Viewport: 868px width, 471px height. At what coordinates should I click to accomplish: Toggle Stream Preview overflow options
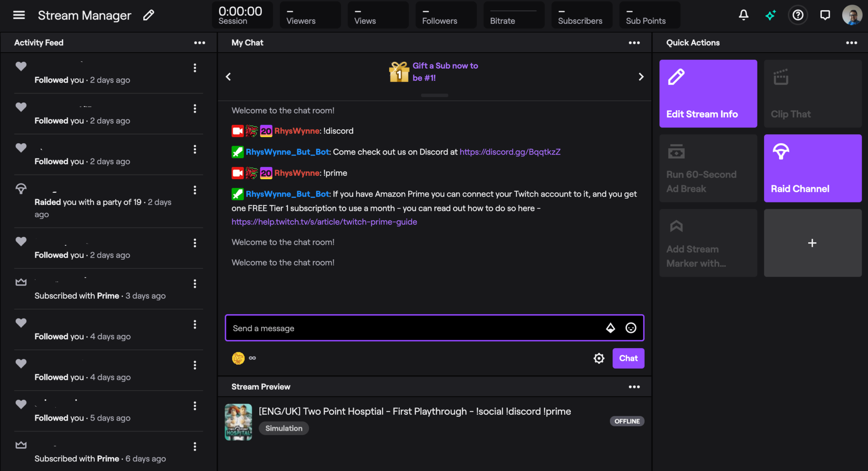coord(635,386)
